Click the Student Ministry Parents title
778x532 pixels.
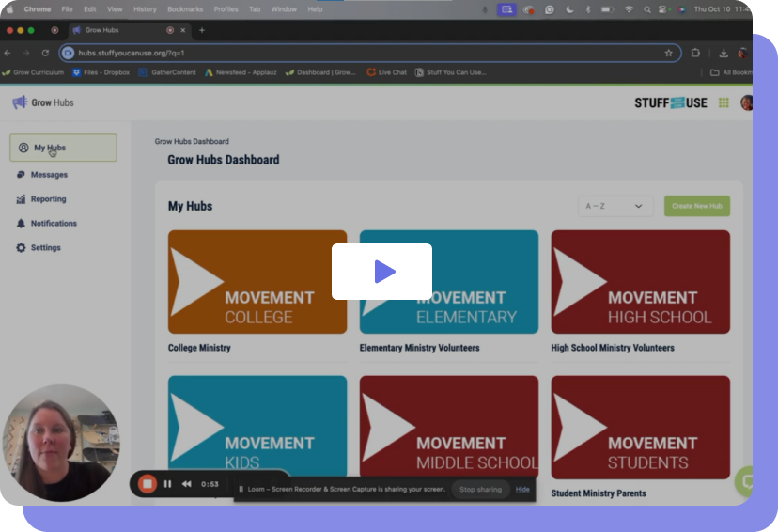pos(599,493)
